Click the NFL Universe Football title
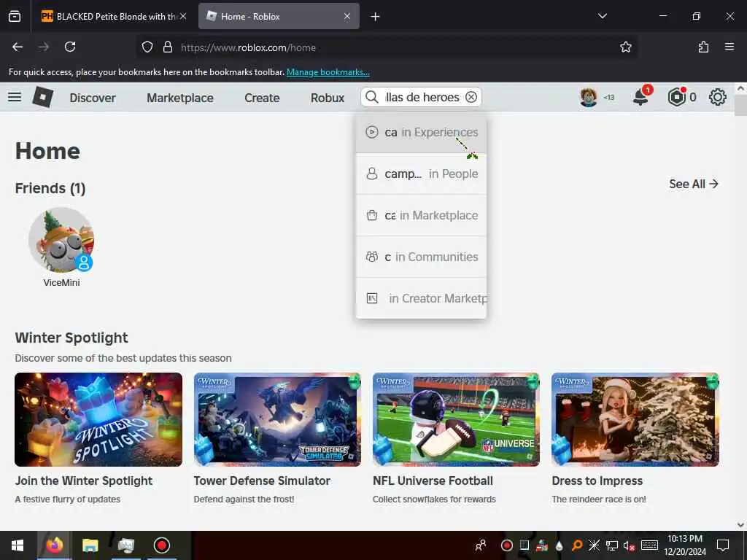 433,481
